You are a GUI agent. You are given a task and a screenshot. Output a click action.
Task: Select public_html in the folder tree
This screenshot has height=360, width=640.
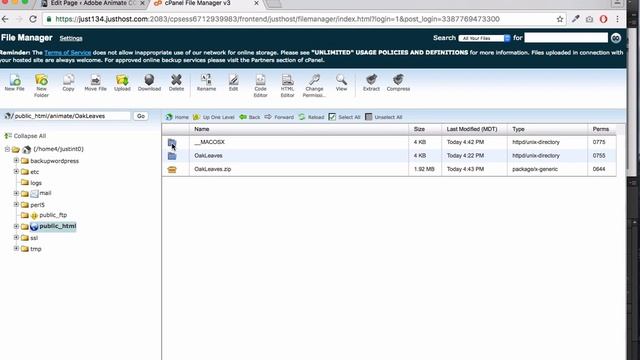point(58,226)
